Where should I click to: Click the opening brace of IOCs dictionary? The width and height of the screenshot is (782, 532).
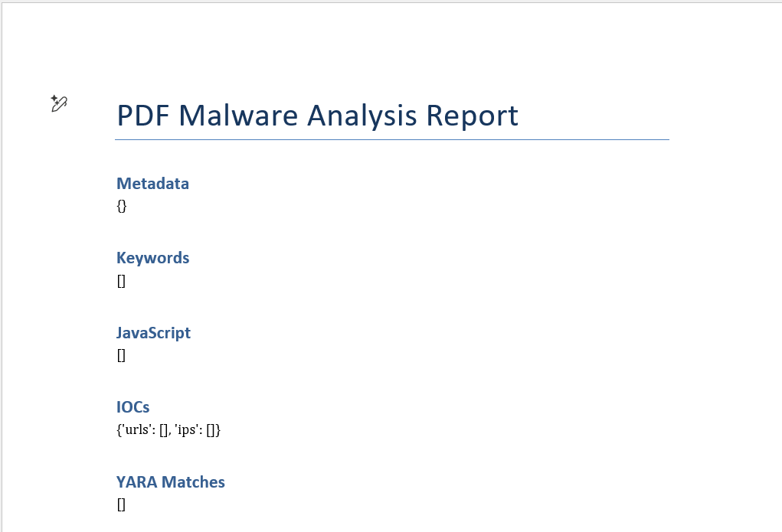pyautogui.click(x=119, y=430)
